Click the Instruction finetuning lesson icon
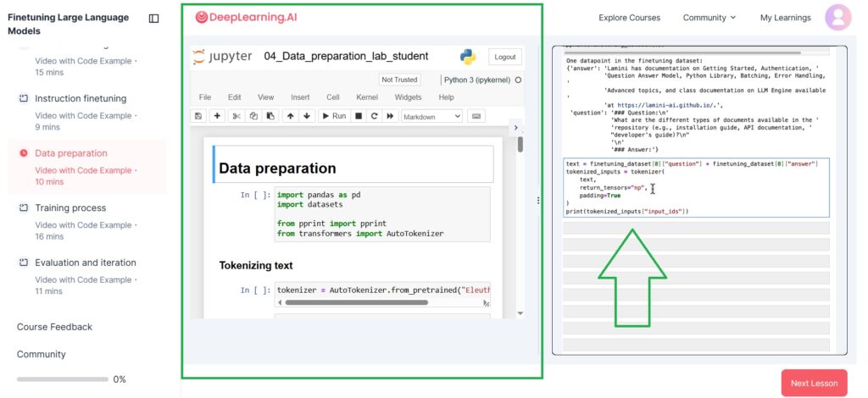 [23, 98]
